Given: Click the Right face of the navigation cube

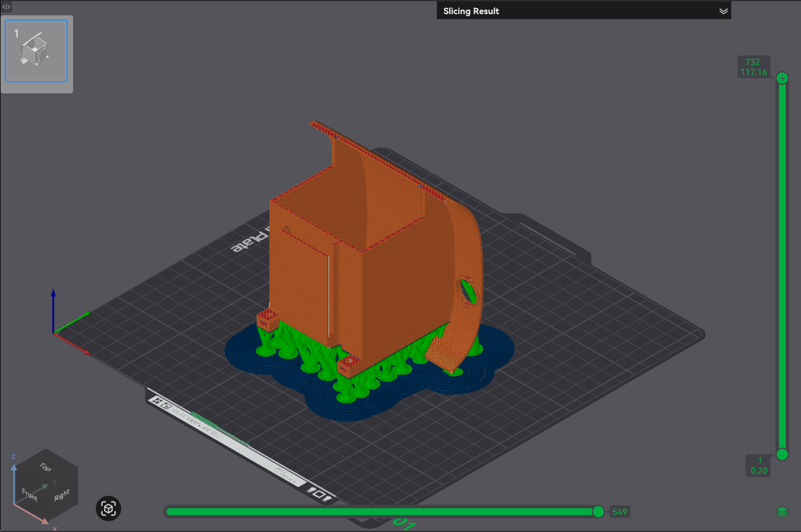Looking at the screenshot, I should (x=62, y=494).
